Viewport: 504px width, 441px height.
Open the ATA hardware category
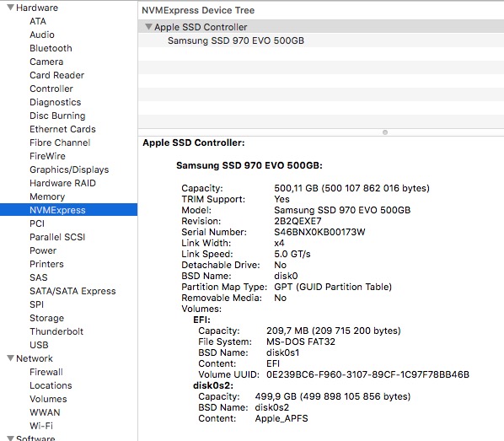pos(38,21)
